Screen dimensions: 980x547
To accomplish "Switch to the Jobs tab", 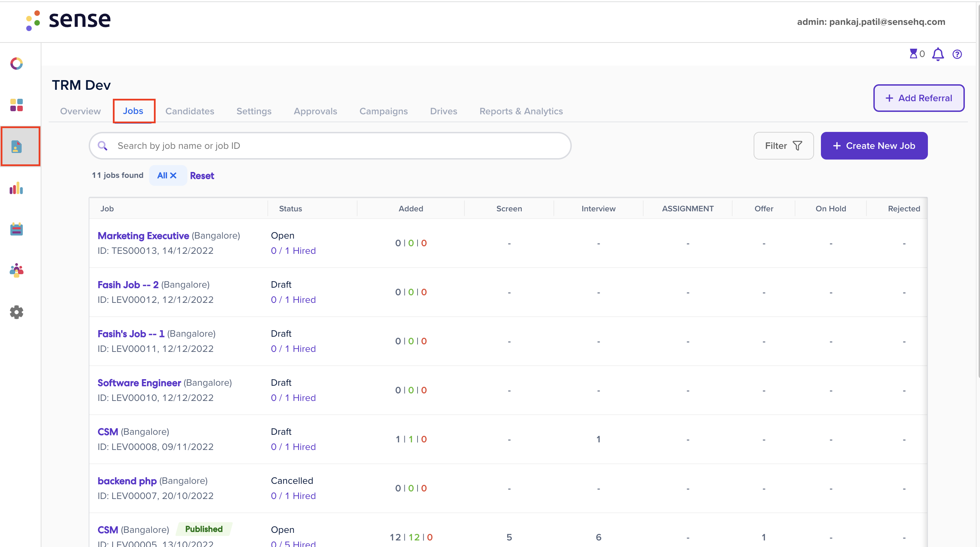I will click(x=133, y=111).
